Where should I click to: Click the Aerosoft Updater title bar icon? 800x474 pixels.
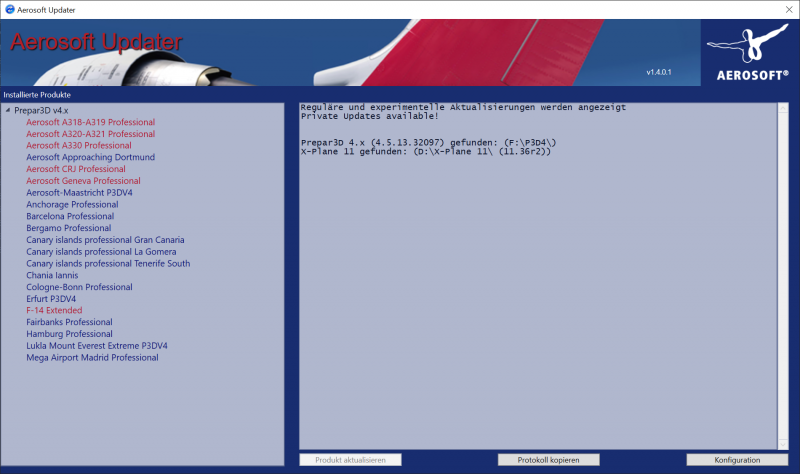pos(10,9)
